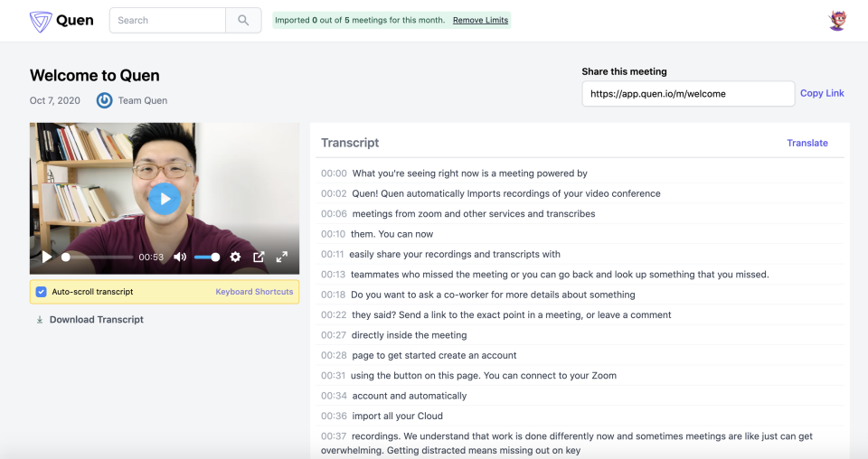Image resolution: width=868 pixels, height=459 pixels.
Task: Open video settings gear
Action: (235, 258)
